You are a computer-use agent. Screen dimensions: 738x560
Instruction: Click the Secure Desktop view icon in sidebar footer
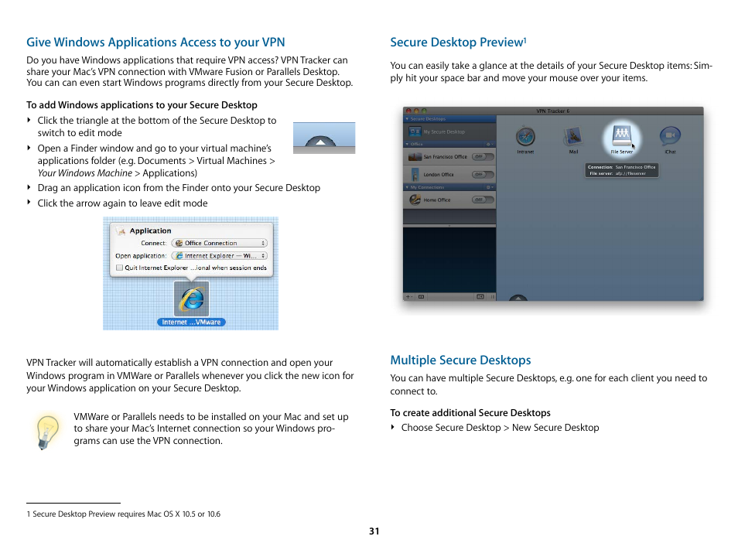pos(480,296)
